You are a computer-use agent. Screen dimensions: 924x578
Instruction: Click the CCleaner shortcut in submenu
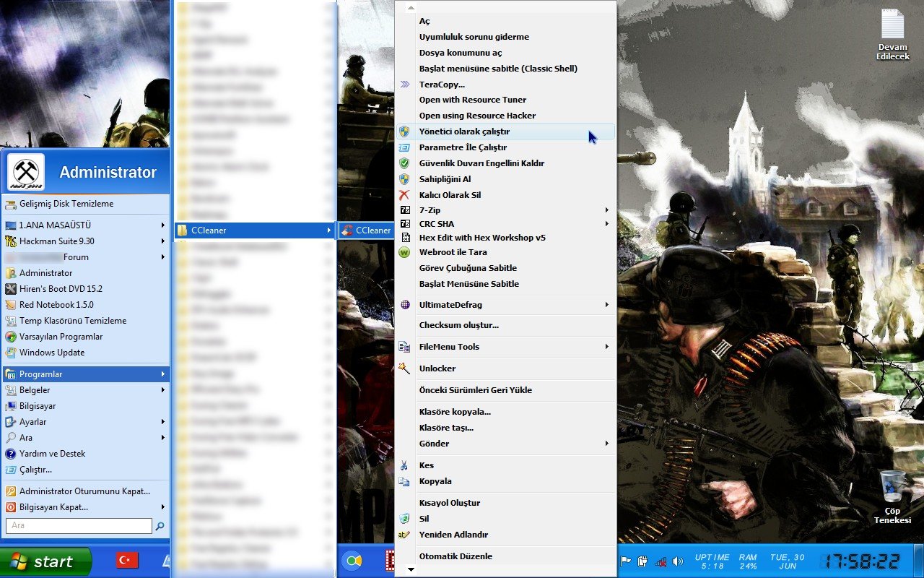click(x=366, y=230)
